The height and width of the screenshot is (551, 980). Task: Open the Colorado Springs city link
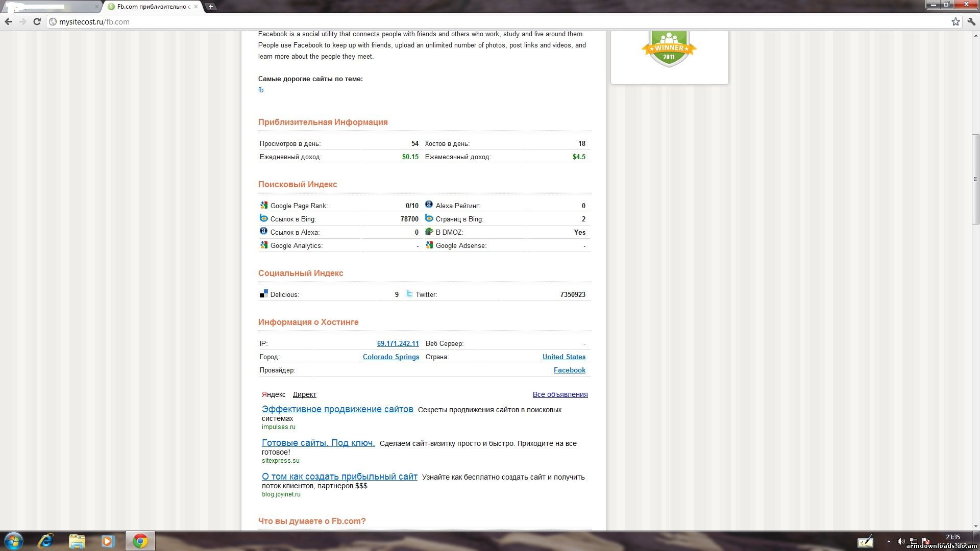391,357
